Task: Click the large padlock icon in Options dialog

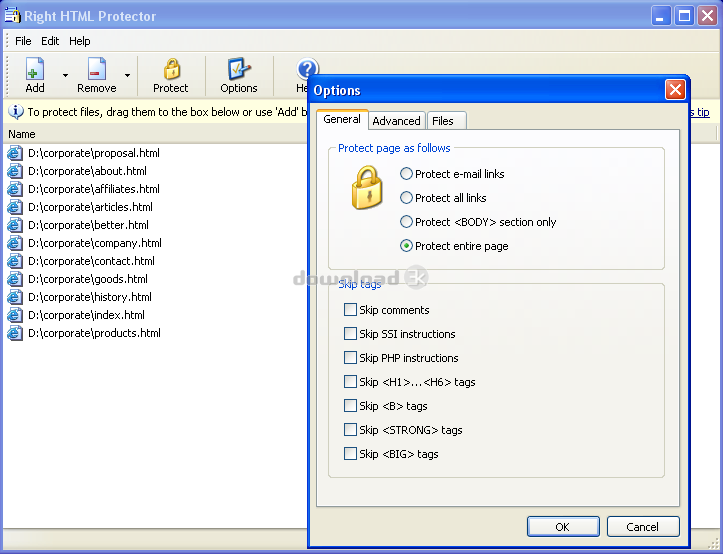Action: [367, 188]
